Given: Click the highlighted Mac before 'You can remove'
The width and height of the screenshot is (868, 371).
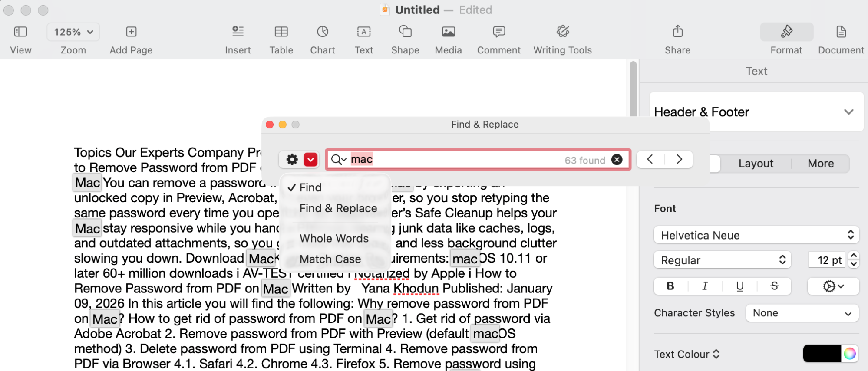Looking at the screenshot, I should (87, 183).
